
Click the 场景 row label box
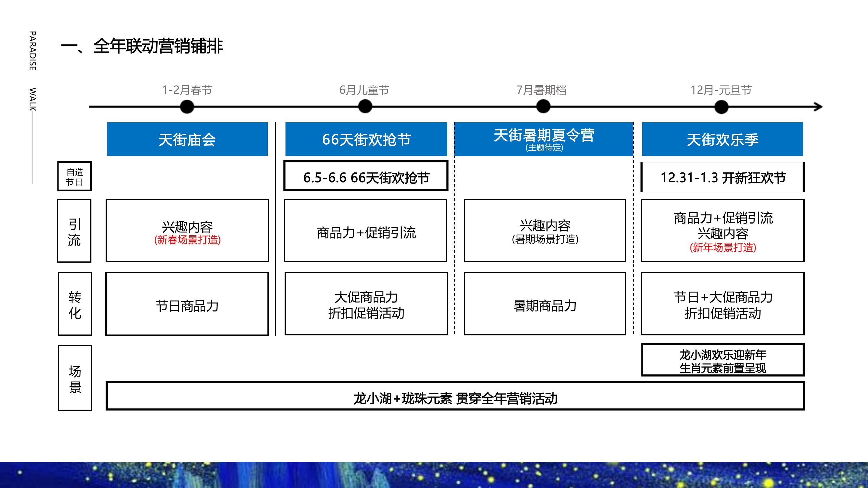pos(75,378)
